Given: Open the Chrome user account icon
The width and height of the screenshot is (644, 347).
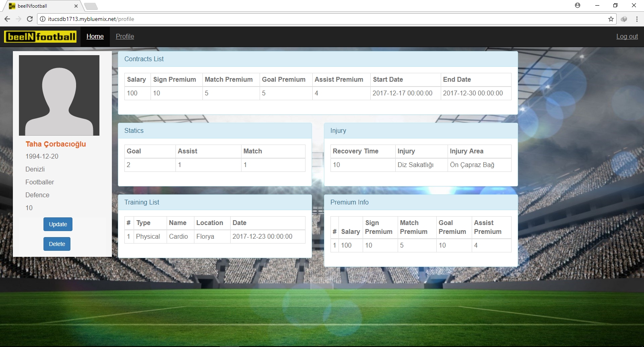Looking at the screenshot, I should tap(578, 5).
